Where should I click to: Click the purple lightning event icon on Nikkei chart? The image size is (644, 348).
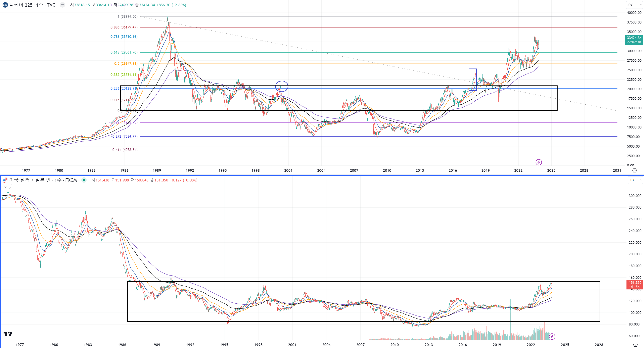pos(538,162)
